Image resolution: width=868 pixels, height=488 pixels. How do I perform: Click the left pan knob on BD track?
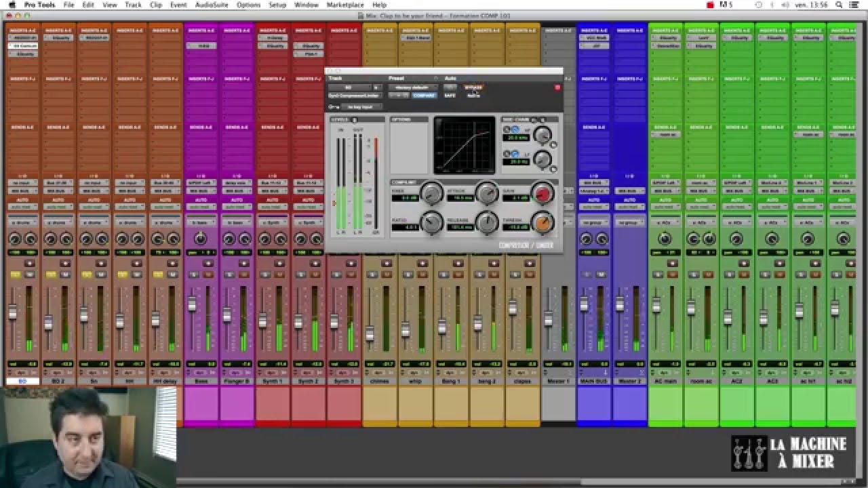click(14, 239)
